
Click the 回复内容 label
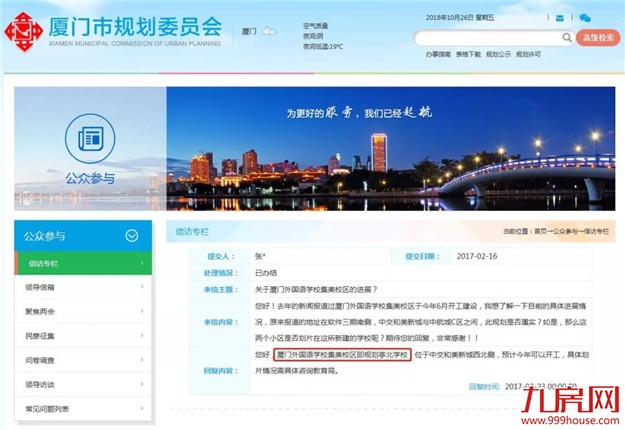pyautogui.click(x=221, y=371)
